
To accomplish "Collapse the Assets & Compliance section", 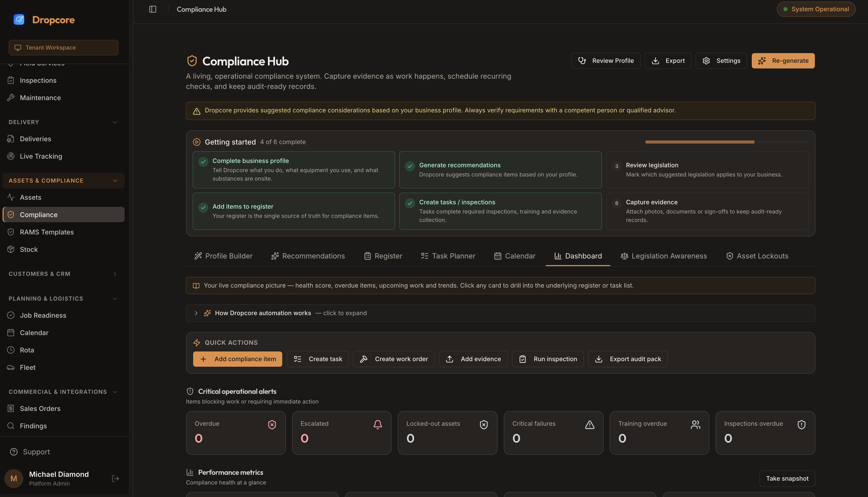I will point(64,181).
